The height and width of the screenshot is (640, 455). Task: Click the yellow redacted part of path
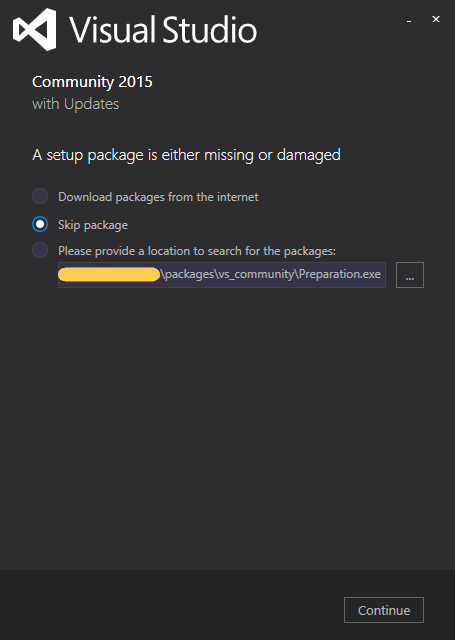pyautogui.click(x=109, y=275)
